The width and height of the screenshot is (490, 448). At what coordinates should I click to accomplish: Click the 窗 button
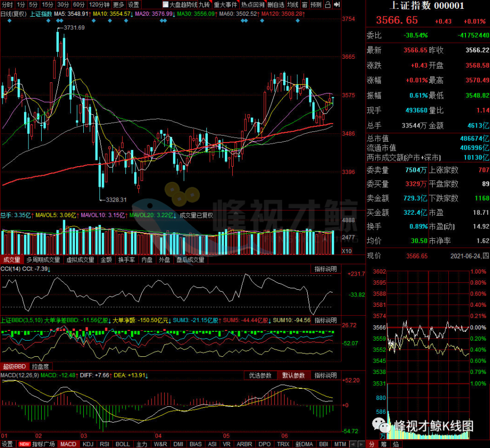[x=305, y=5]
